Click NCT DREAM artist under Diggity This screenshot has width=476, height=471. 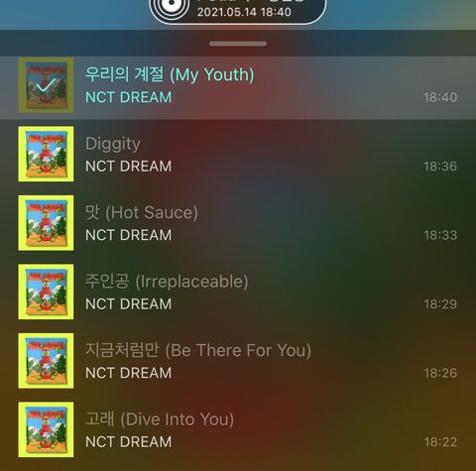[129, 167]
